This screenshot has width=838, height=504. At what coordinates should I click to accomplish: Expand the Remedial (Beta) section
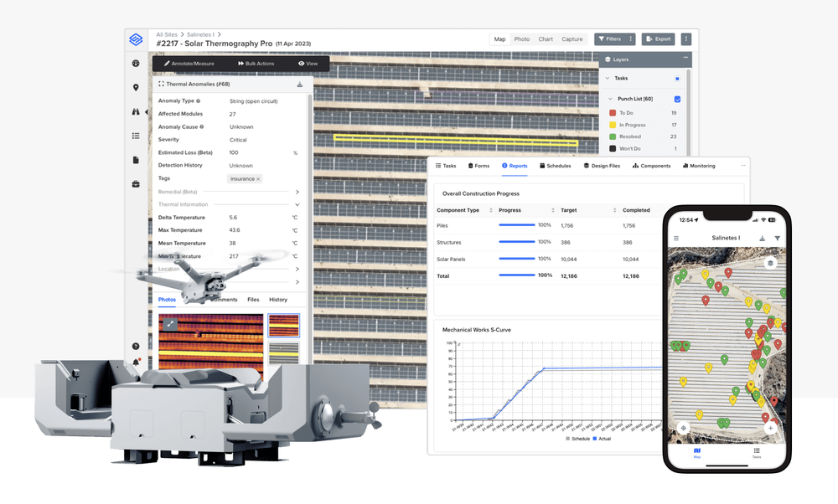click(297, 192)
